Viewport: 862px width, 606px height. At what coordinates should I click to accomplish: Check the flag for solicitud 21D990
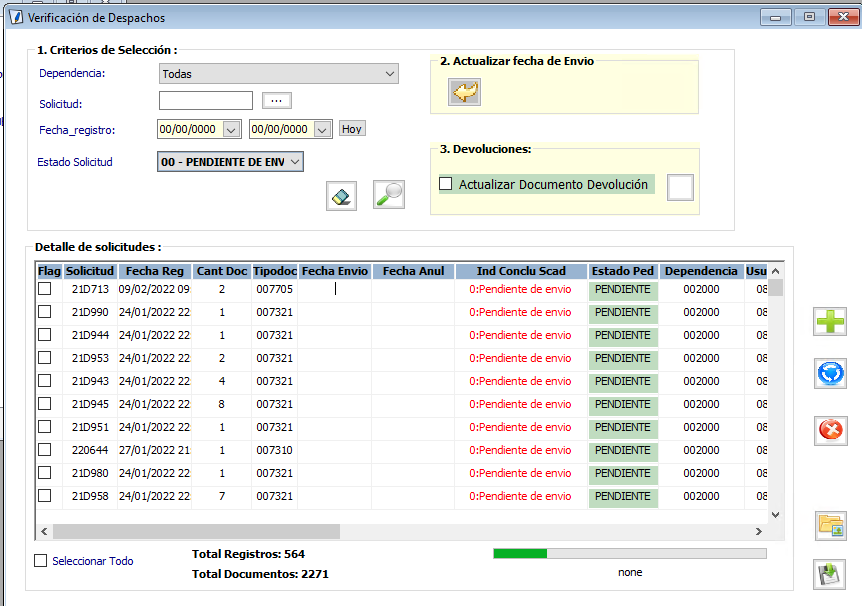click(45, 312)
